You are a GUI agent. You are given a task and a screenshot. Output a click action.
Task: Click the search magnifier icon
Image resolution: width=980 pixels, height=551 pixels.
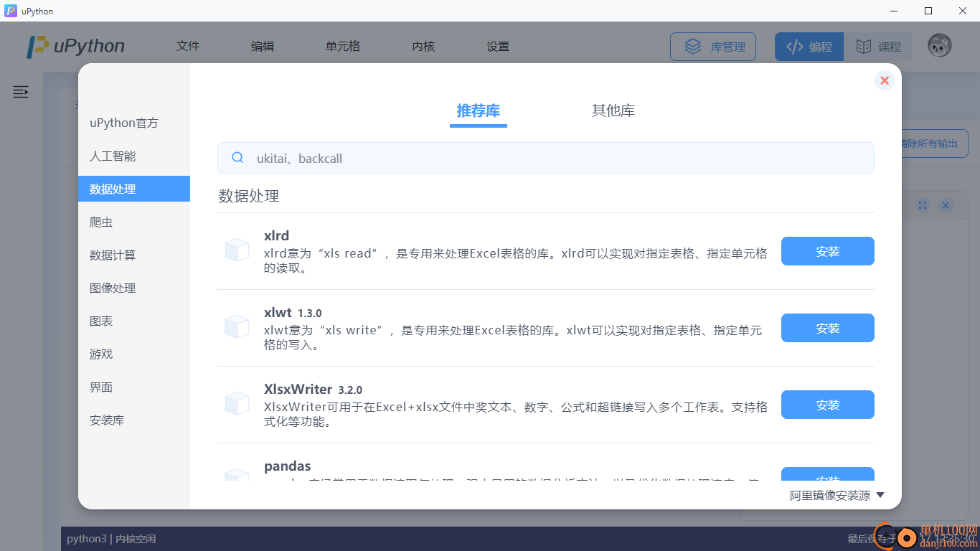237,158
